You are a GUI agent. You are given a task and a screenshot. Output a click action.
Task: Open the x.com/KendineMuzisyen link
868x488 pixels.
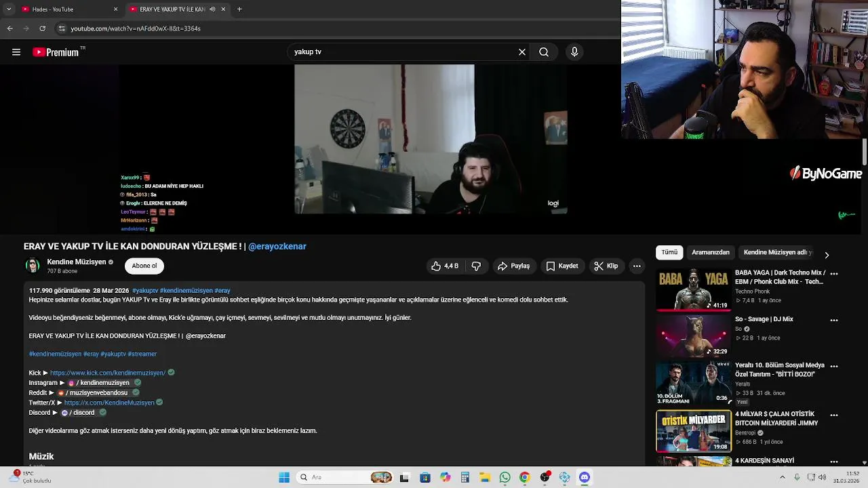[109, 403]
